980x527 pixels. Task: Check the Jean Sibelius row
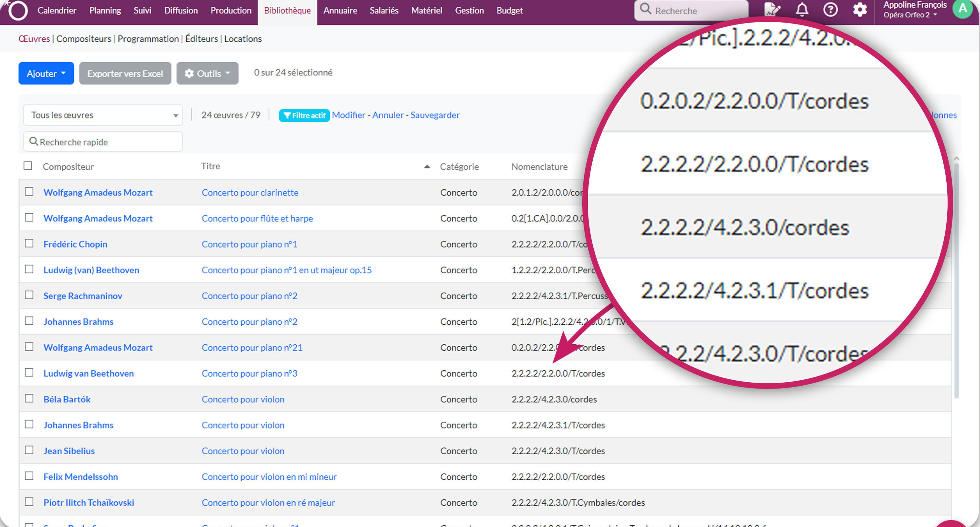29,450
